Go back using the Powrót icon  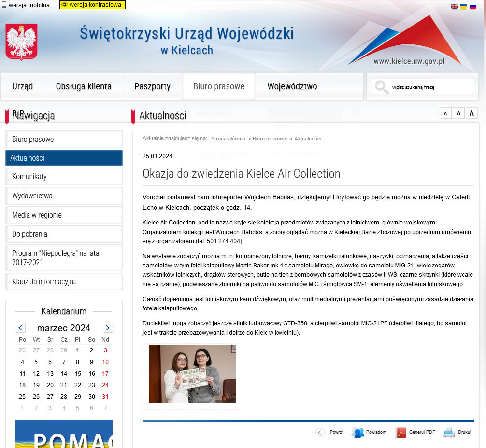pyautogui.click(x=320, y=432)
